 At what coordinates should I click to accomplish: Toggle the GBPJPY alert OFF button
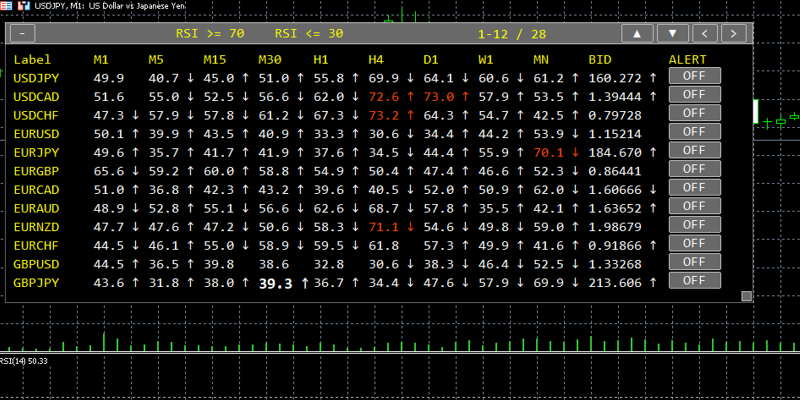(x=694, y=281)
